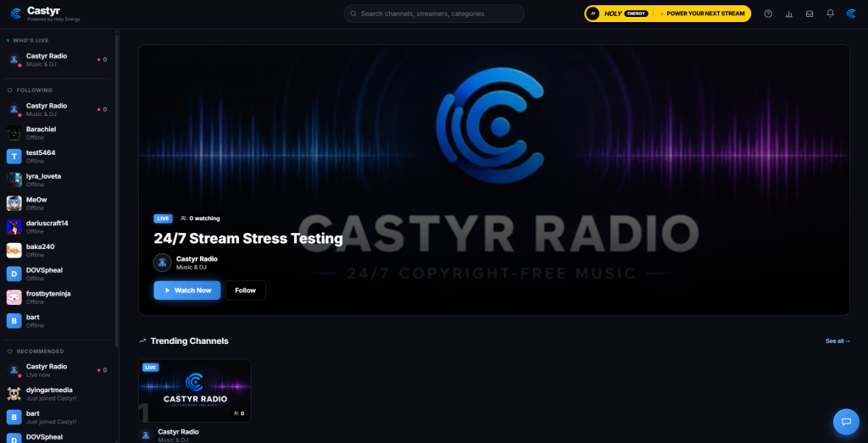This screenshot has height=443, width=868.
Task: Open Castyr Radio in Following list
Action: 57,109
